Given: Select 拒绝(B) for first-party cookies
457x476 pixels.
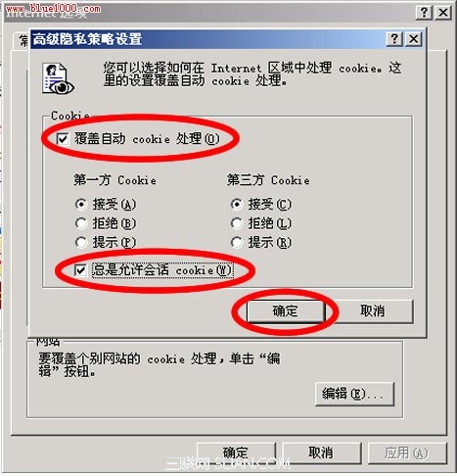Looking at the screenshot, I should 81,223.
